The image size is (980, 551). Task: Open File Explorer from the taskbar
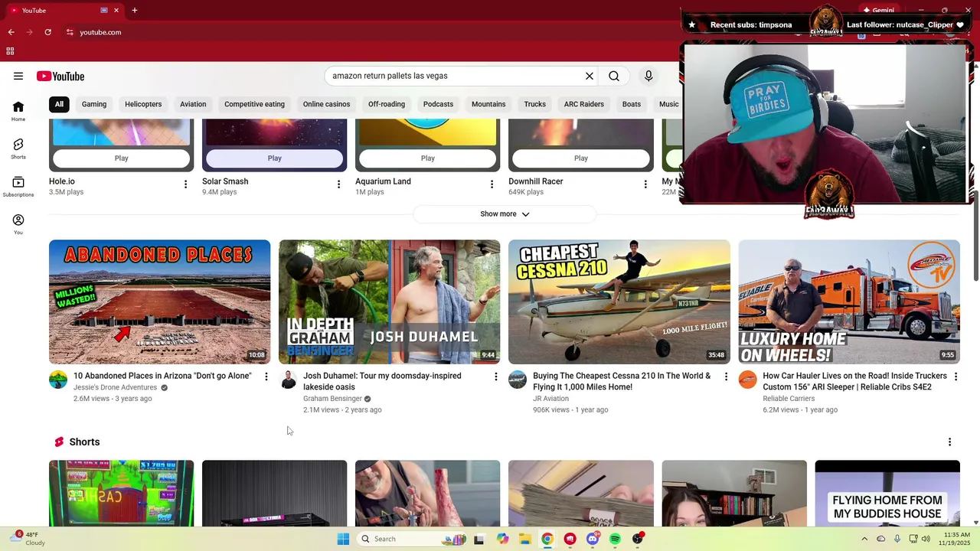[x=524, y=539]
